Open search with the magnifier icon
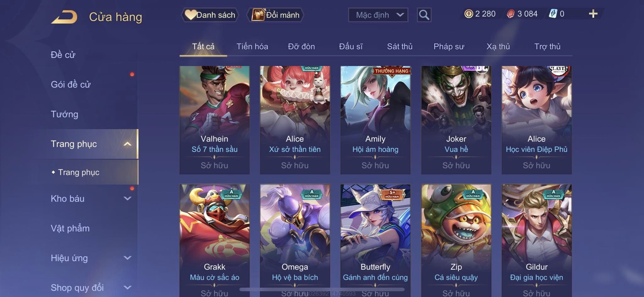 pyautogui.click(x=424, y=15)
